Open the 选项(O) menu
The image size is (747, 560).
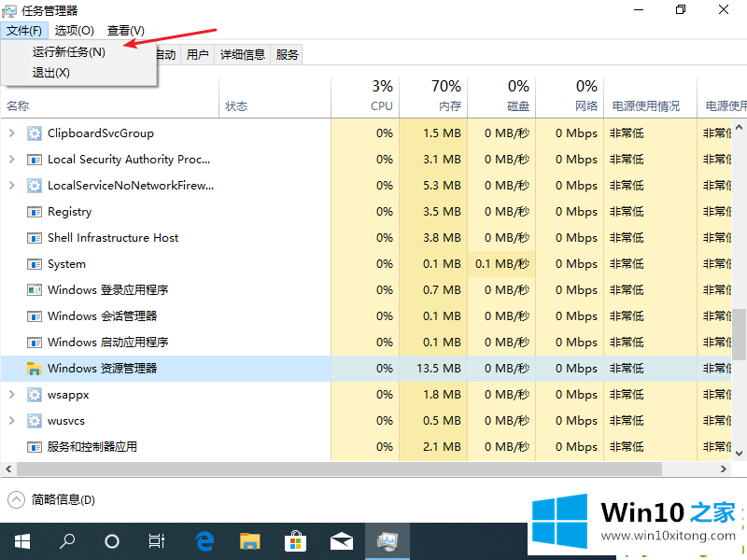(x=74, y=31)
